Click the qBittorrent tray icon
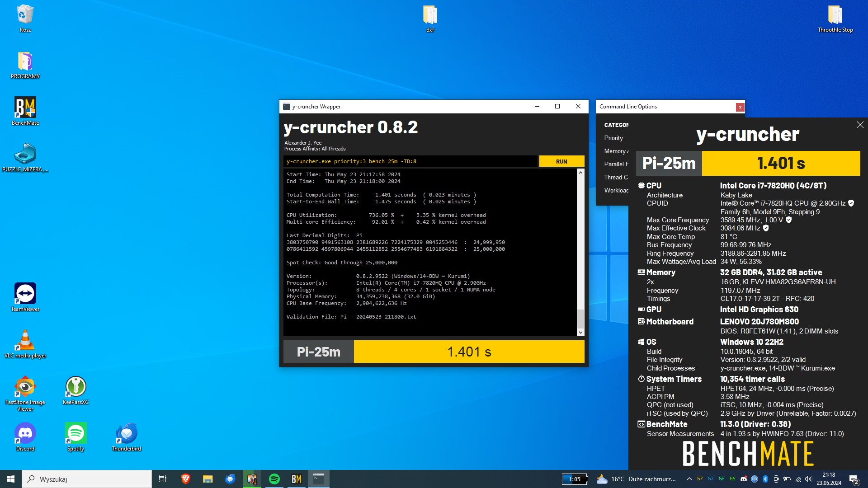Viewport: 868px width, 488px height. (x=755, y=479)
